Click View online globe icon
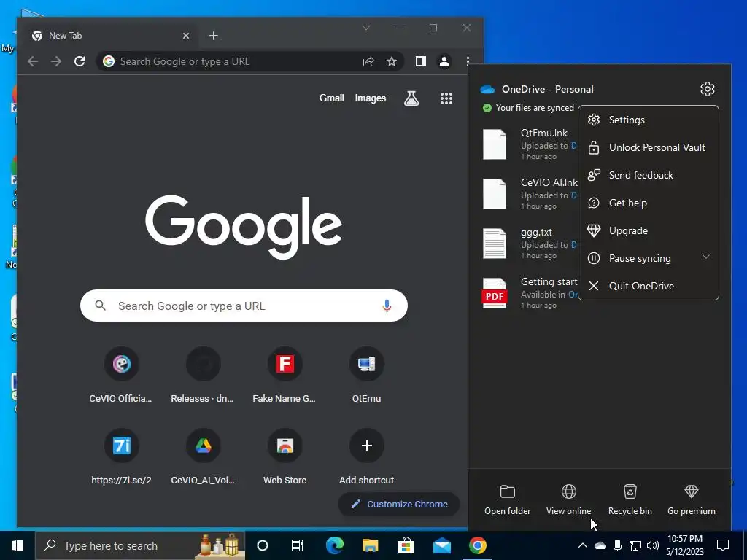 [x=568, y=491]
